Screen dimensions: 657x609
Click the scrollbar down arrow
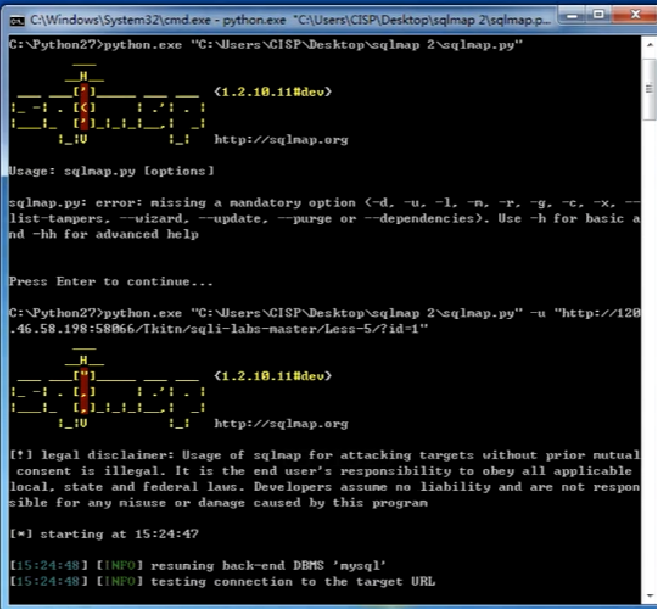point(649,595)
